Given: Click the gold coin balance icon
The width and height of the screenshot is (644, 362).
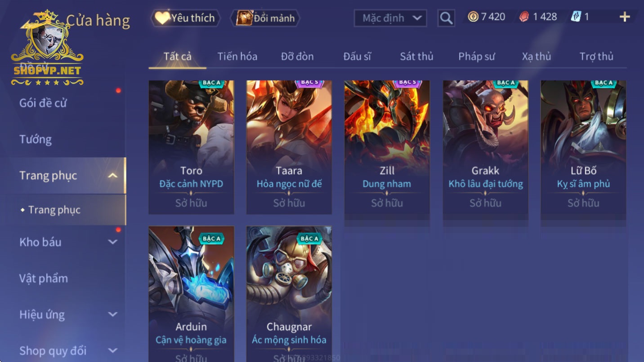Looking at the screenshot, I should coord(473,17).
